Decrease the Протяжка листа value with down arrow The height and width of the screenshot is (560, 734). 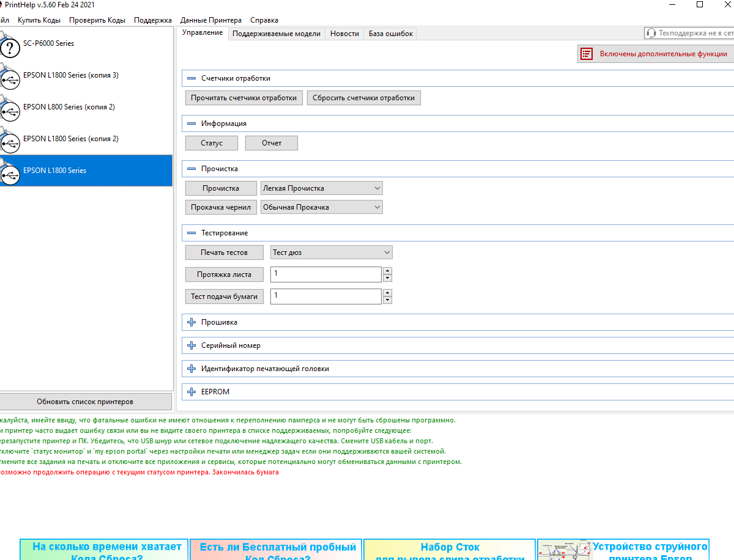coord(387,278)
